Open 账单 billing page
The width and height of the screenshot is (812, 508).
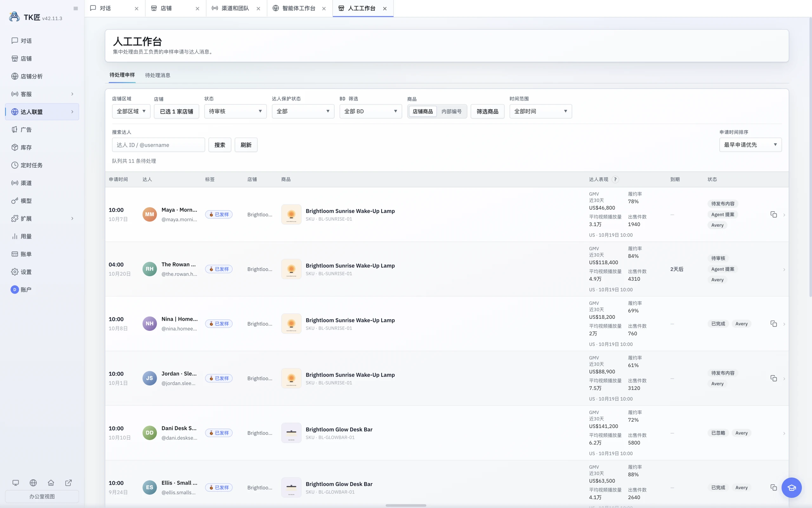pyautogui.click(x=42, y=254)
